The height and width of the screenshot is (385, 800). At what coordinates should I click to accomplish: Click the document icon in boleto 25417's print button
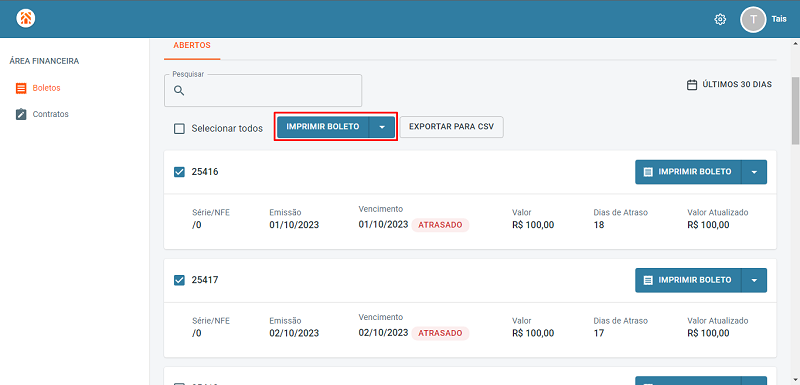pos(648,280)
